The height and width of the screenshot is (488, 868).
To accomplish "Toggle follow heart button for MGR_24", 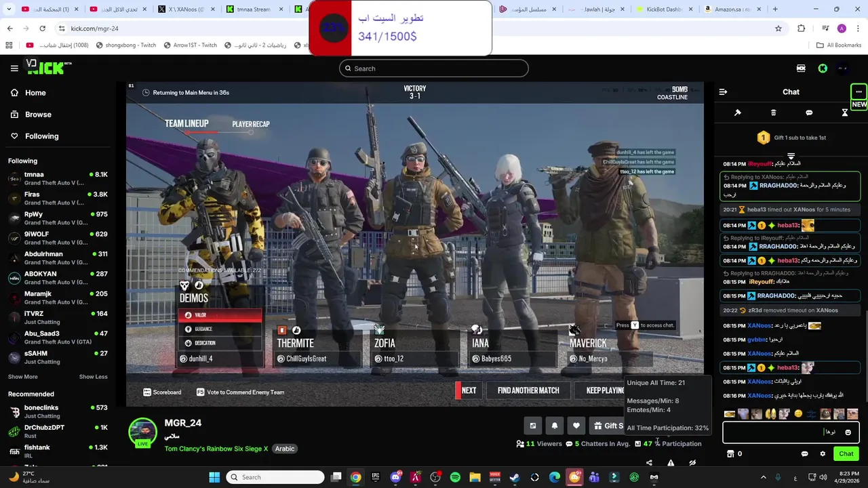I will 576,426.
